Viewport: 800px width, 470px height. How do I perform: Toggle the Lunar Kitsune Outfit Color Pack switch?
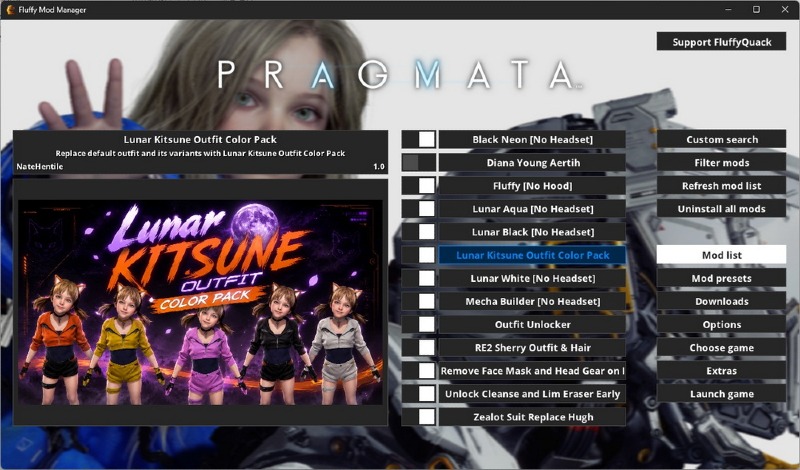419,255
